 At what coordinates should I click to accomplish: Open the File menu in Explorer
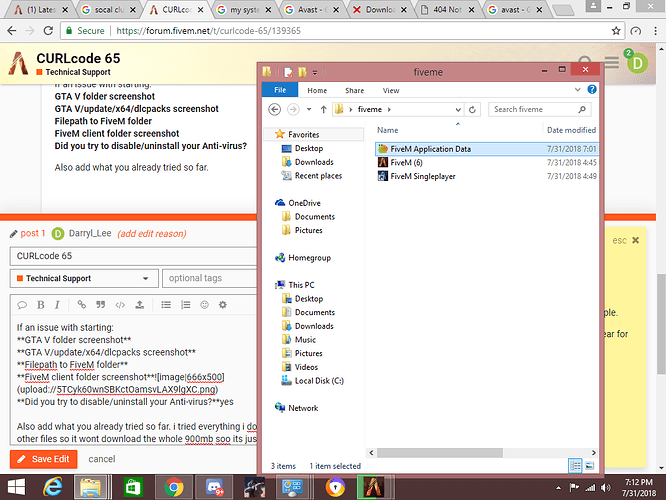(279, 90)
